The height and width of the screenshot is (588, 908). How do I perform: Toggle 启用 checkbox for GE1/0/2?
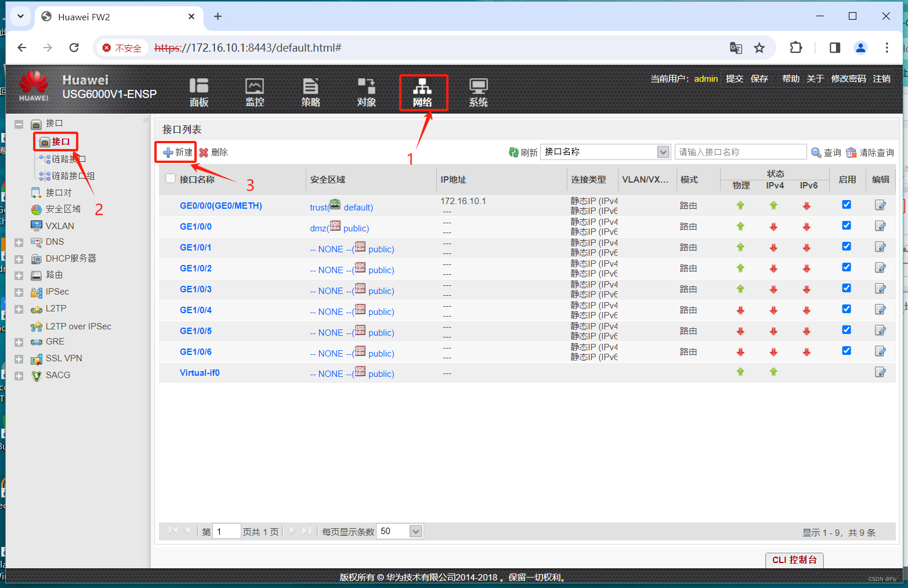(x=846, y=267)
